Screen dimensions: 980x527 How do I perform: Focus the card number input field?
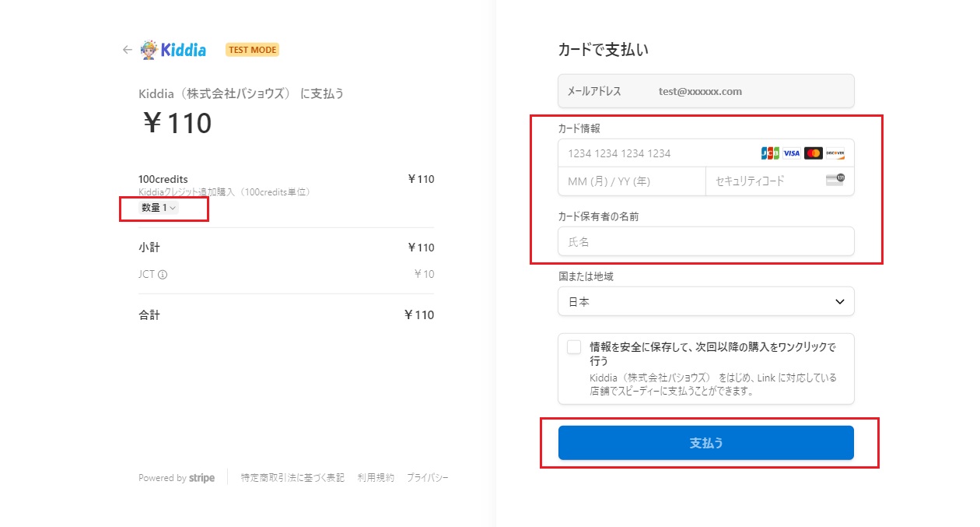click(x=706, y=153)
